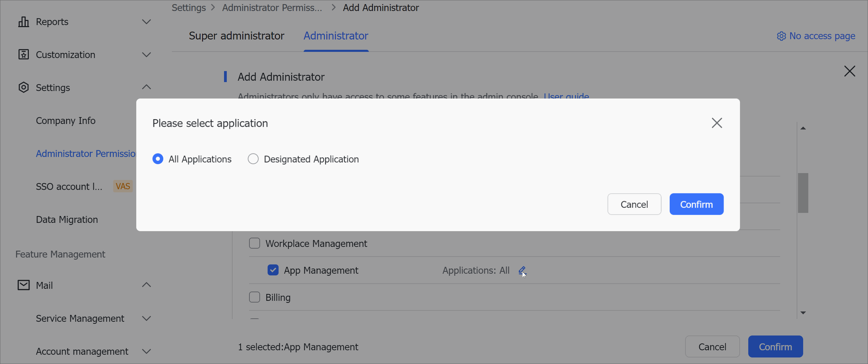Collapse the Reports section chevron
The height and width of the screenshot is (364, 868).
(x=146, y=22)
